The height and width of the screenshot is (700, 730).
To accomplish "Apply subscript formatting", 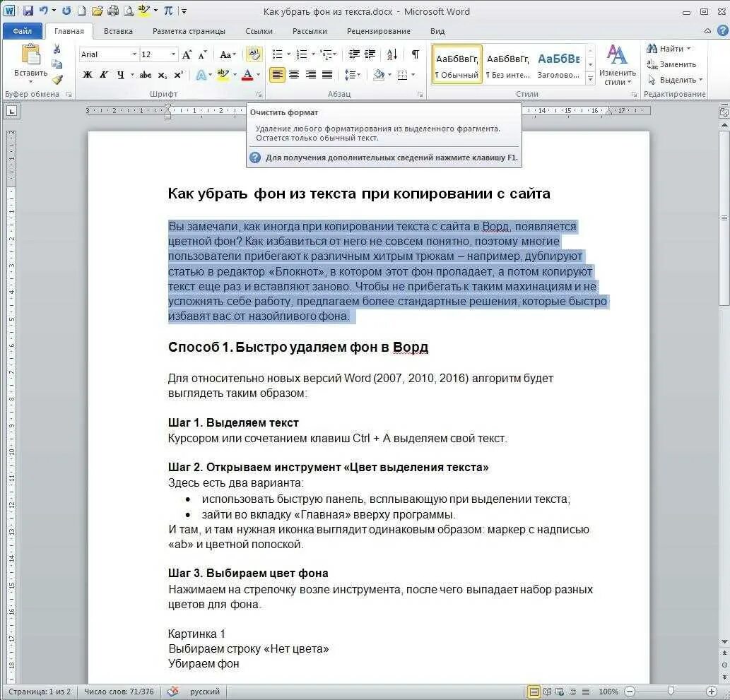I will (162, 74).
